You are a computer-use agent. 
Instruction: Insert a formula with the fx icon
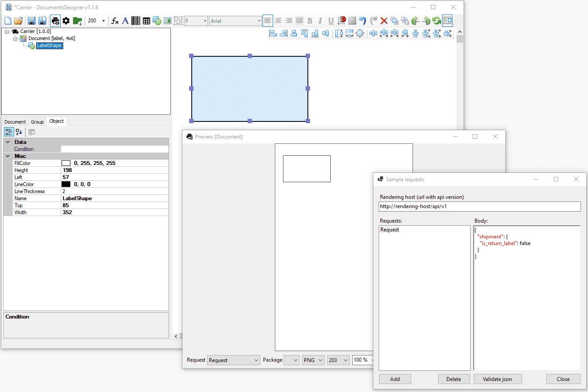(115, 21)
